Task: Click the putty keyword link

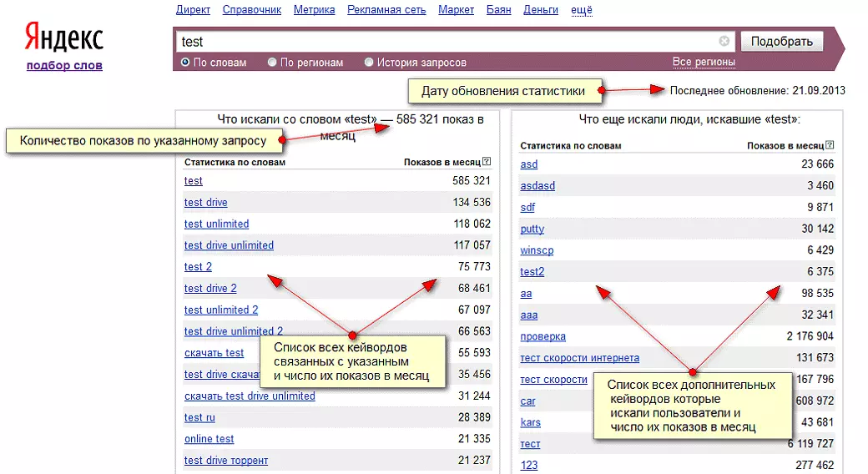Action: 532,229
